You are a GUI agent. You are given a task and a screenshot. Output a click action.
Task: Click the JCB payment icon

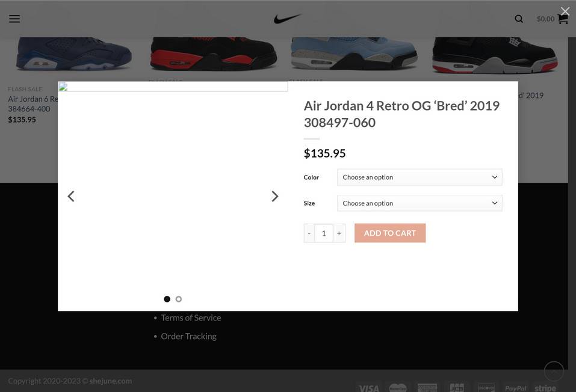click(x=457, y=388)
